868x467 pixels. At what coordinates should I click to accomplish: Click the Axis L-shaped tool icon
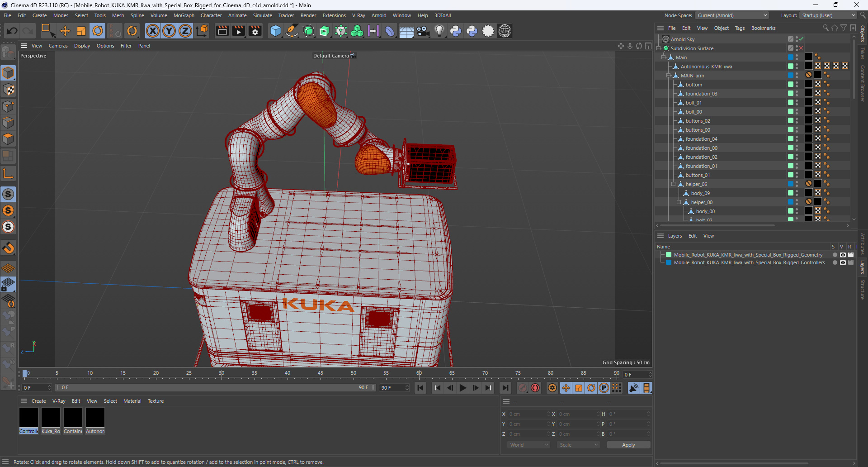click(8, 173)
